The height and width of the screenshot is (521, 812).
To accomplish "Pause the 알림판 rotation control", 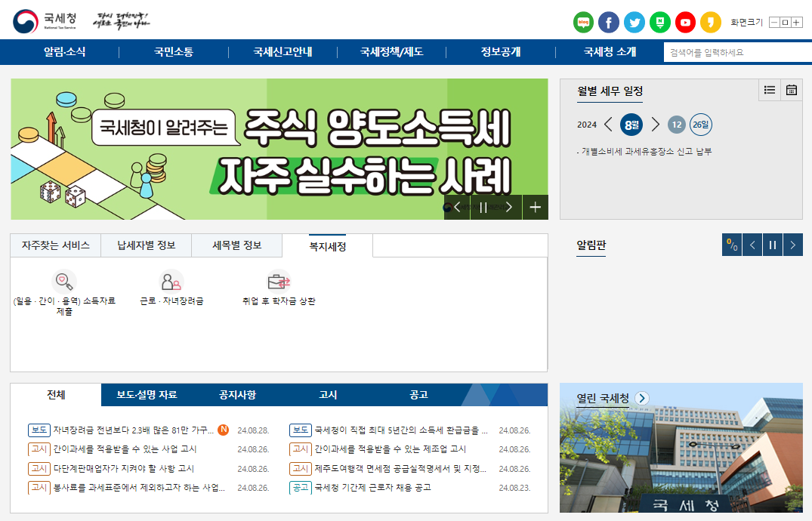I will [x=772, y=244].
